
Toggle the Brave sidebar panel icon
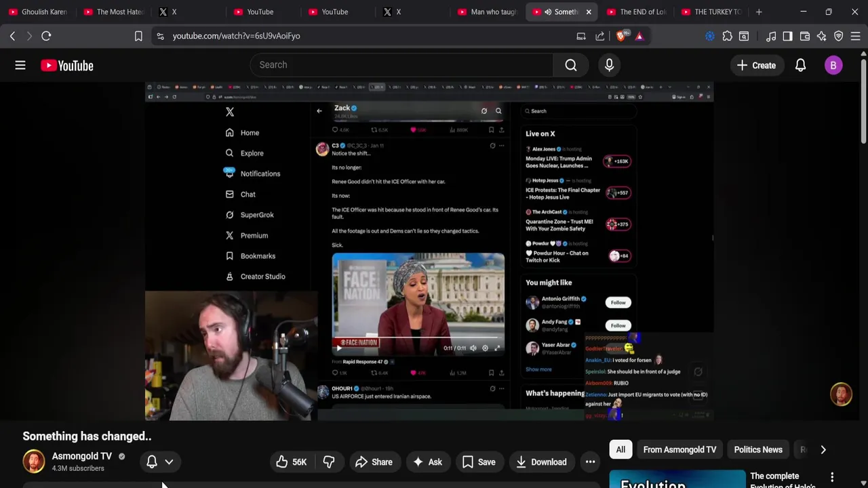(787, 36)
